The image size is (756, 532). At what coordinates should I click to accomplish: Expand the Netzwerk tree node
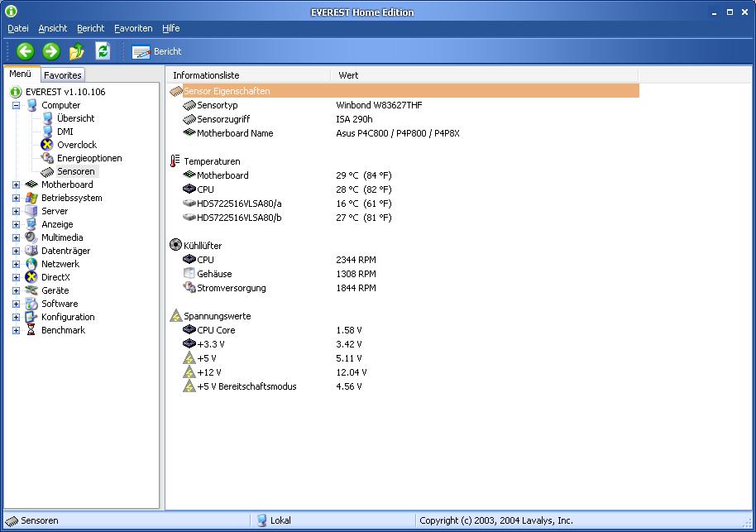click(x=16, y=264)
